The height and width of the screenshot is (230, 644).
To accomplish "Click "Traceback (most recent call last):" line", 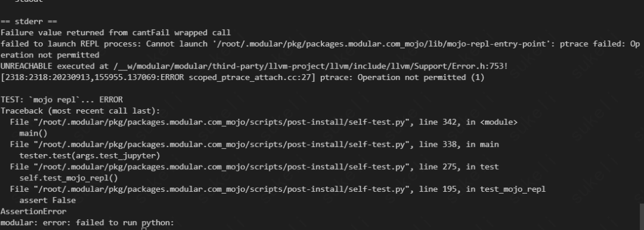I will point(80,111).
